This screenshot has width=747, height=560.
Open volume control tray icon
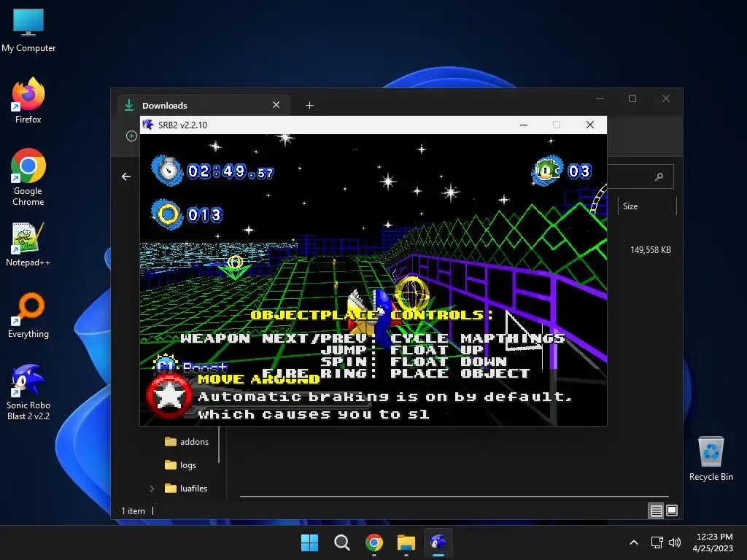click(675, 542)
